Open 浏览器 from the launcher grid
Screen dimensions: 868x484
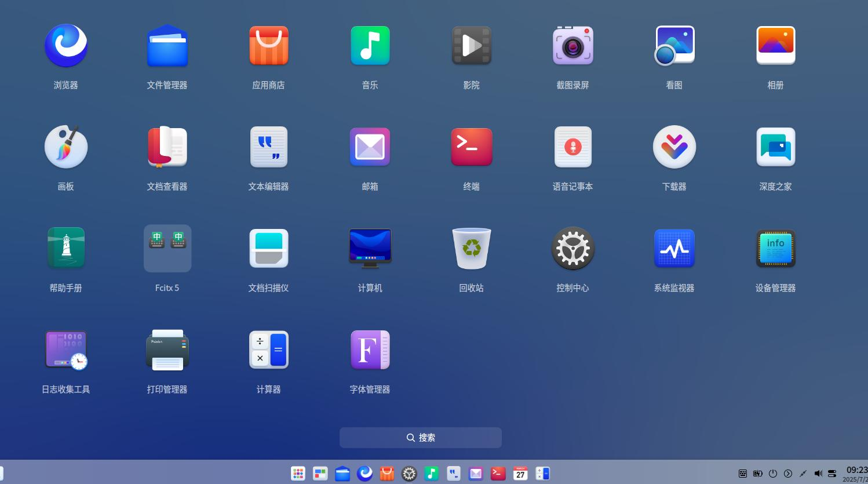[66, 45]
